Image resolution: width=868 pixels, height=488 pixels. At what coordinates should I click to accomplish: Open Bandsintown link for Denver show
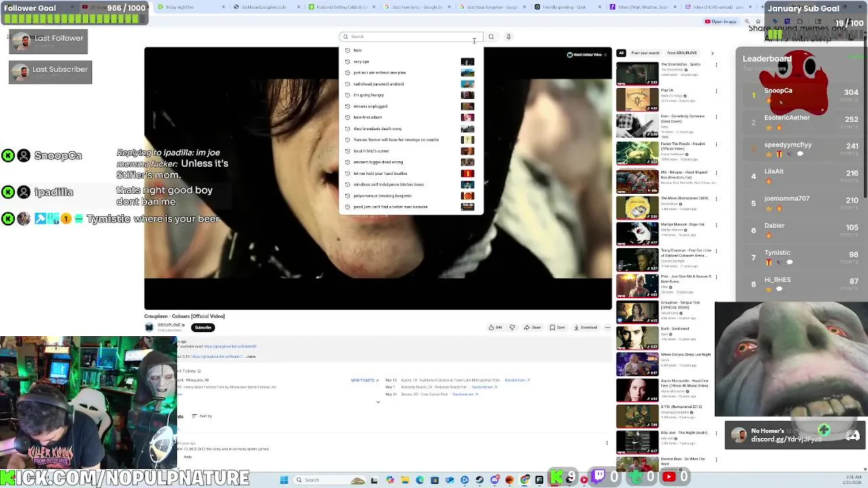coord(465,394)
